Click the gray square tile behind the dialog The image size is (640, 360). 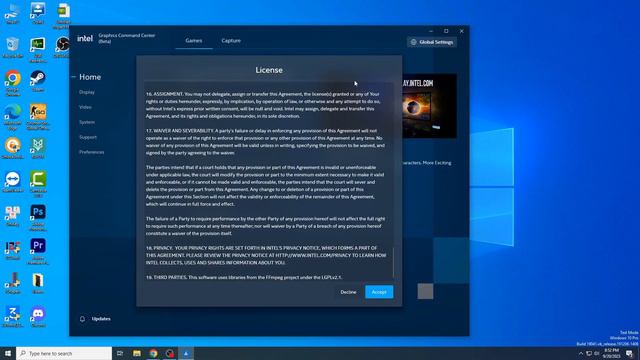coord(425,291)
